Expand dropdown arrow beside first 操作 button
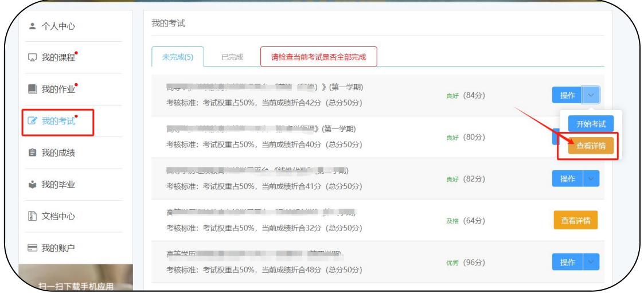Viewport: 644px width, 293px height. (591, 96)
